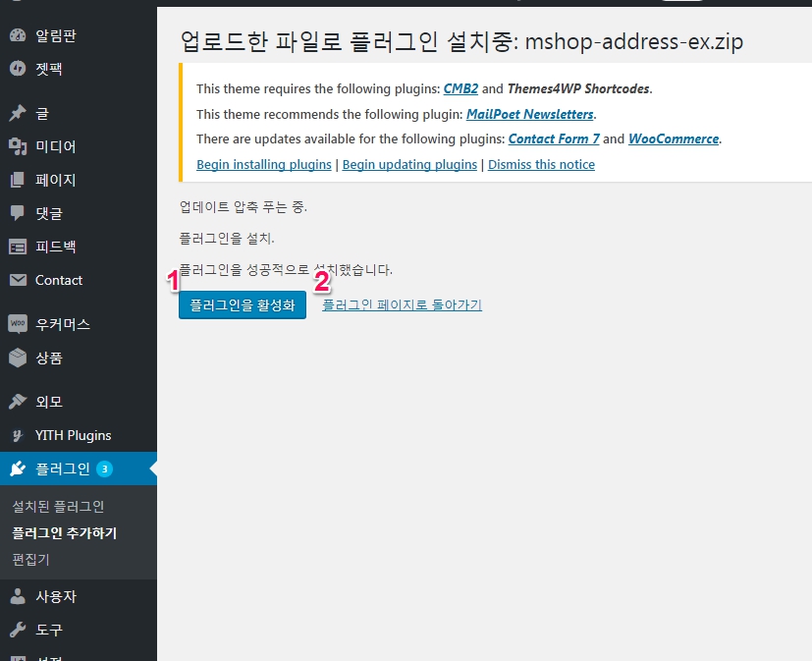
Task: Click the 우커머스 WooCommerce icon
Action: click(x=18, y=324)
